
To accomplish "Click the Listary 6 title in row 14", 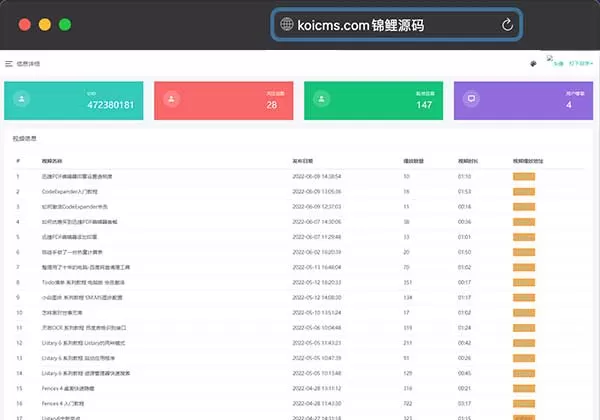I will [x=86, y=373].
